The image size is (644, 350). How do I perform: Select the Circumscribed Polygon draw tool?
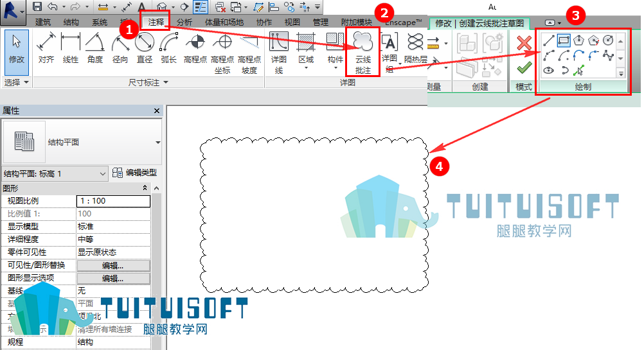(593, 40)
